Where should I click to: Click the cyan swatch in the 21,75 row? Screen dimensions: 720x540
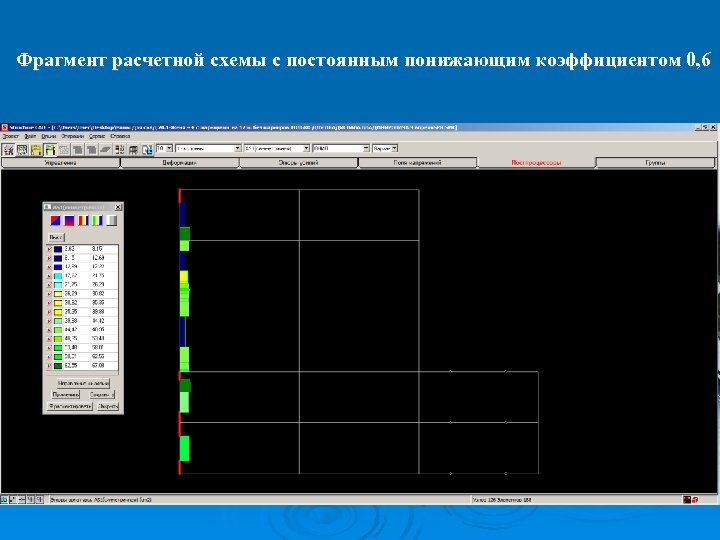coord(58,276)
